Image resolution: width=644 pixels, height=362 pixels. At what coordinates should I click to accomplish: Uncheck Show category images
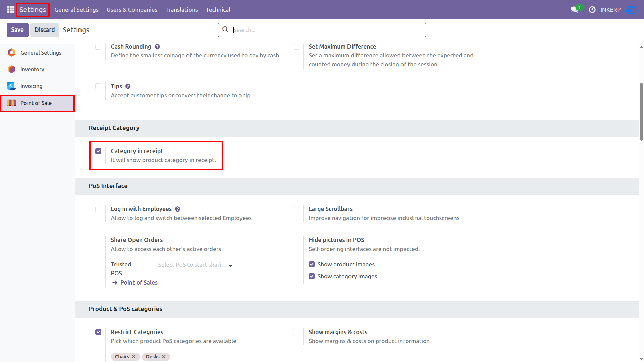click(312, 276)
